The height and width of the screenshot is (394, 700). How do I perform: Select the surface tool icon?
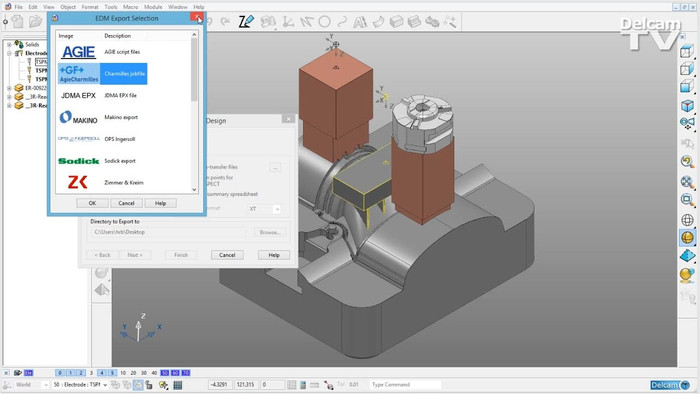379,21
